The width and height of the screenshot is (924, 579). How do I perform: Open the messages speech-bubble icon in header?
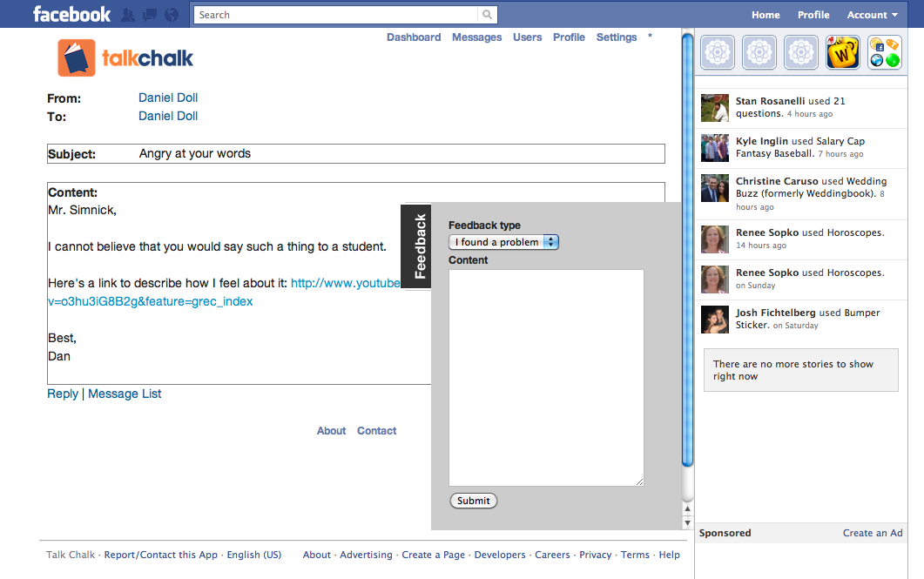coord(150,15)
